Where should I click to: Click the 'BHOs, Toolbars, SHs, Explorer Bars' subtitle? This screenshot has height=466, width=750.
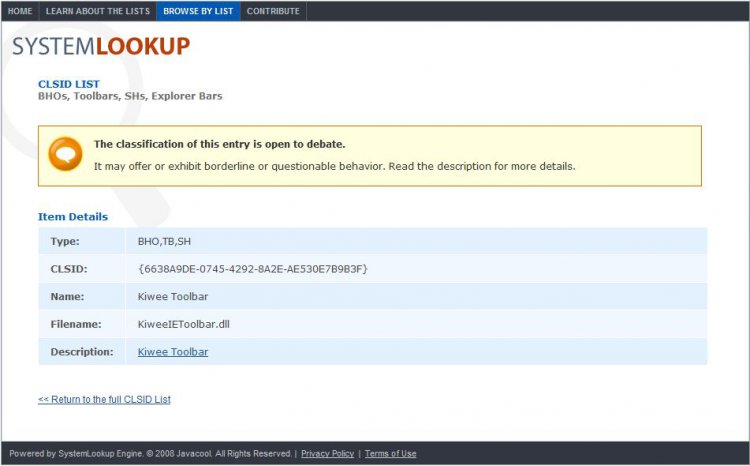click(x=130, y=96)
